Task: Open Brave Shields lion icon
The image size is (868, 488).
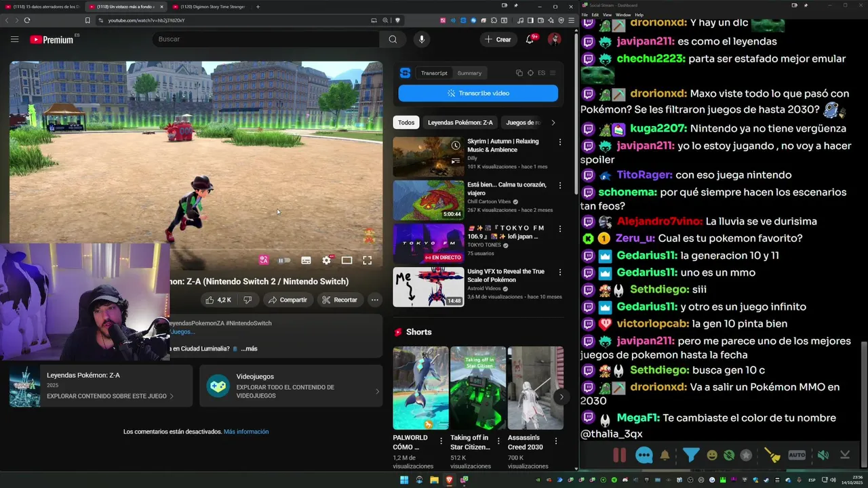Action: click(397, 20)
